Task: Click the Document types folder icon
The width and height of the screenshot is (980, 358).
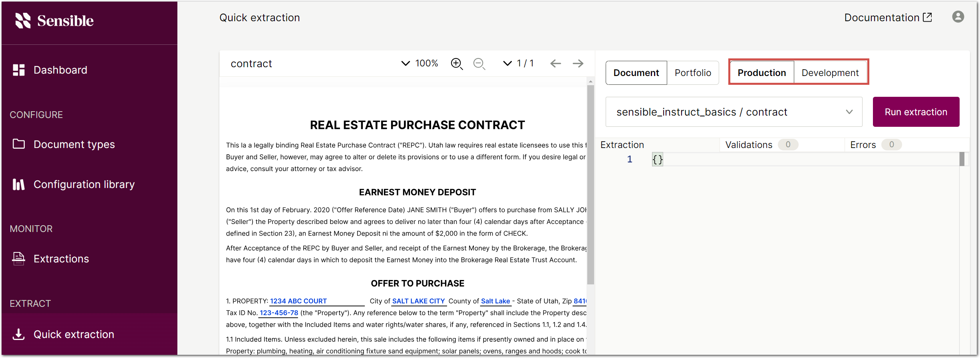Action: pyautogui.click(x=19, y=144)
